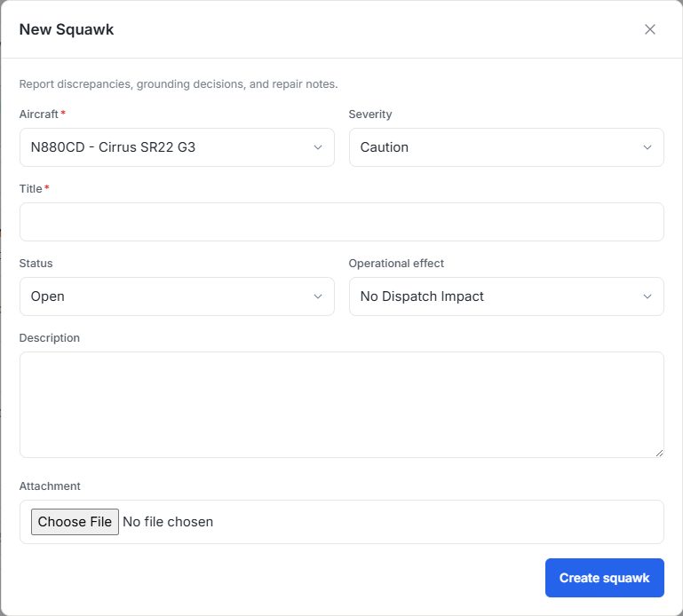Click the Title field label

(30, 188)
